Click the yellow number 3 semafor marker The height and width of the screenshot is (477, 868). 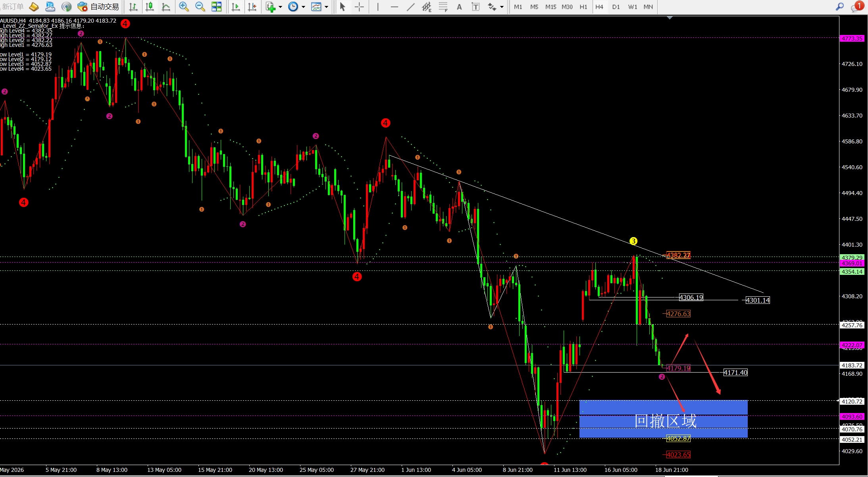click(x=633, y=241)
